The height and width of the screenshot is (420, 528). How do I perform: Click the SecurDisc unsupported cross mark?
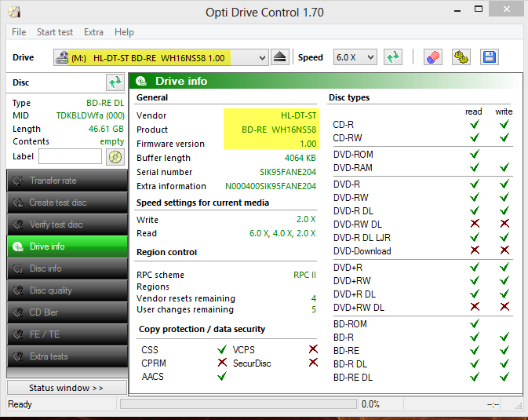pos(313,363)
